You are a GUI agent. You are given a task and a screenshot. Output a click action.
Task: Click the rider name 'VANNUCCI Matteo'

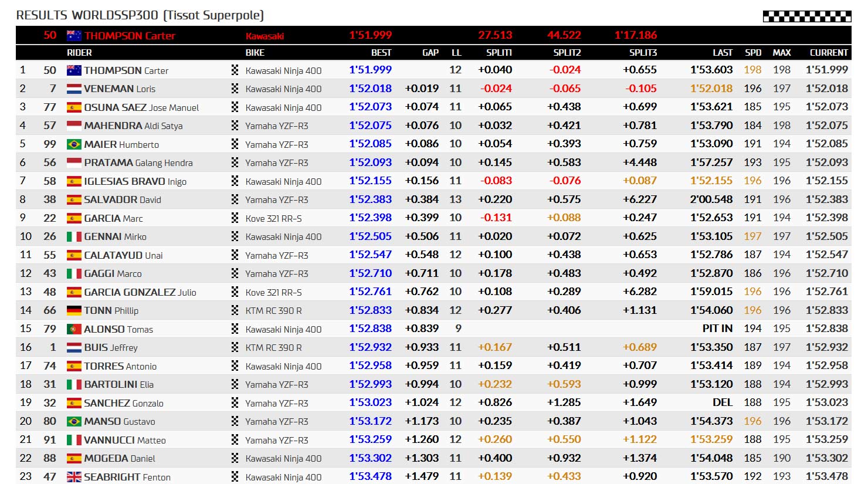[125, 440]
